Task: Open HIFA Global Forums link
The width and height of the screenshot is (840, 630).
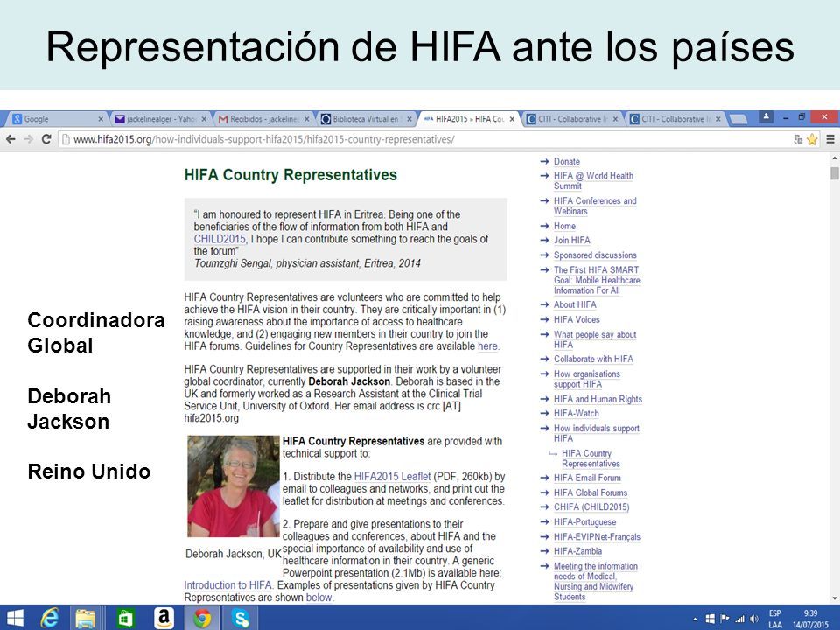Action: point(591,493)
